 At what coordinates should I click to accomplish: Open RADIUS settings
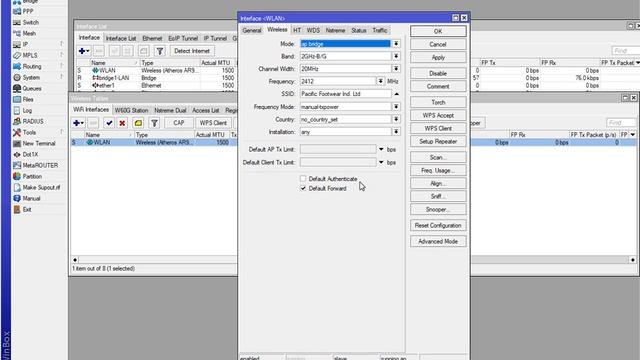33,122
